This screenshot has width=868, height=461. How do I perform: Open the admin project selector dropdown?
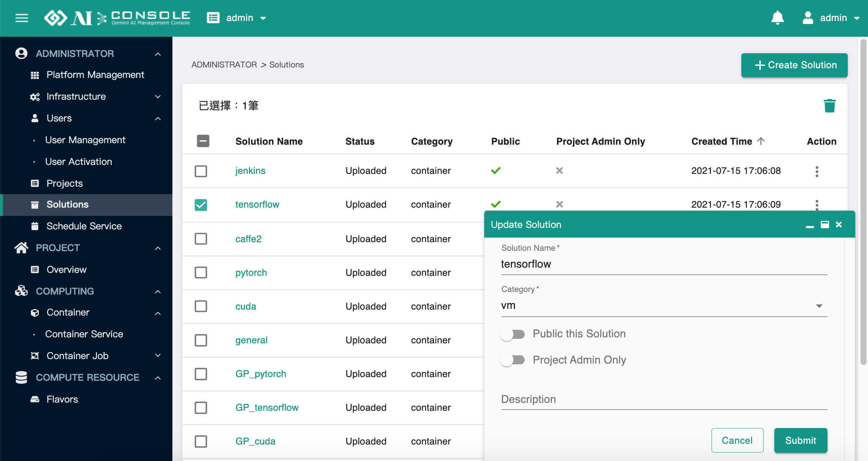pyautogui.click(x=263, y=18)
